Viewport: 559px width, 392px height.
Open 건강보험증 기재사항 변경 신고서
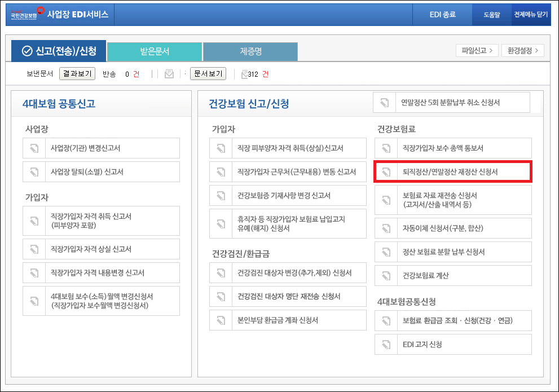288,196
